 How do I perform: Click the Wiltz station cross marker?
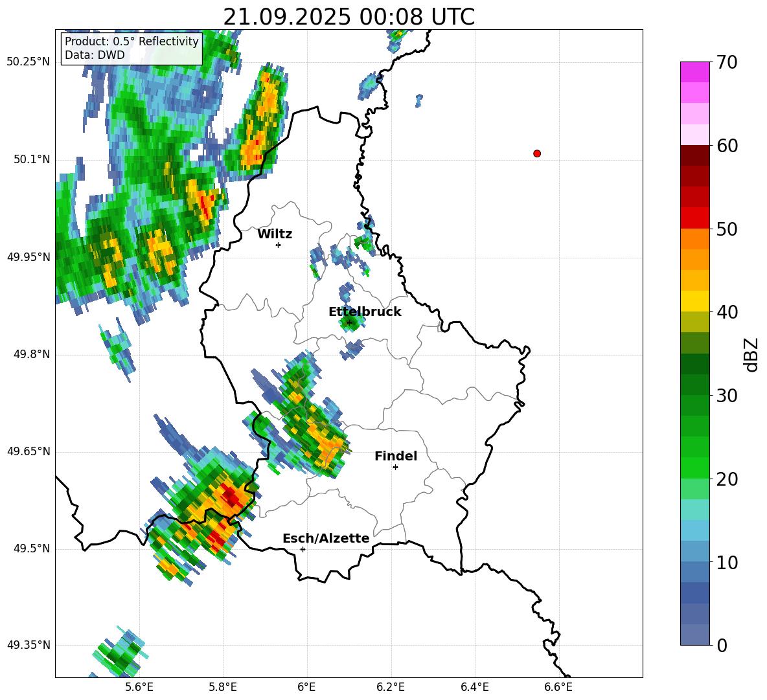click(279, 245)
